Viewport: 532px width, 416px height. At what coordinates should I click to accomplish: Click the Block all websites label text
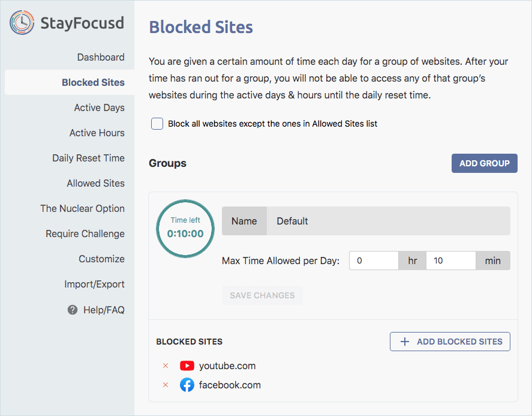[x=272, y=124]
